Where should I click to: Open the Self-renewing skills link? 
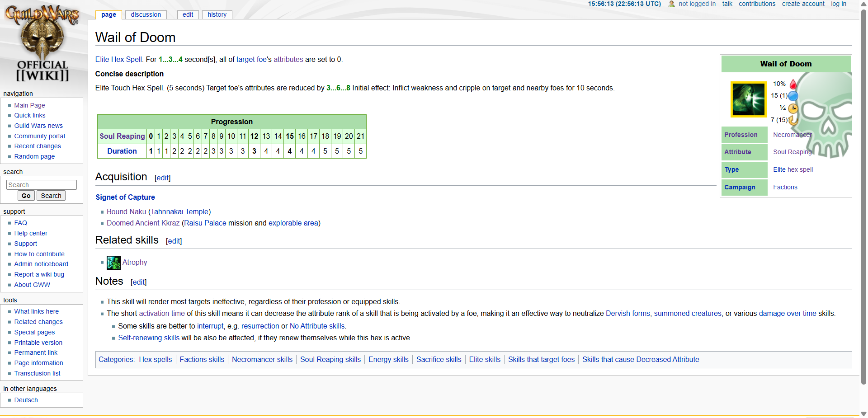tap(149, 338)
